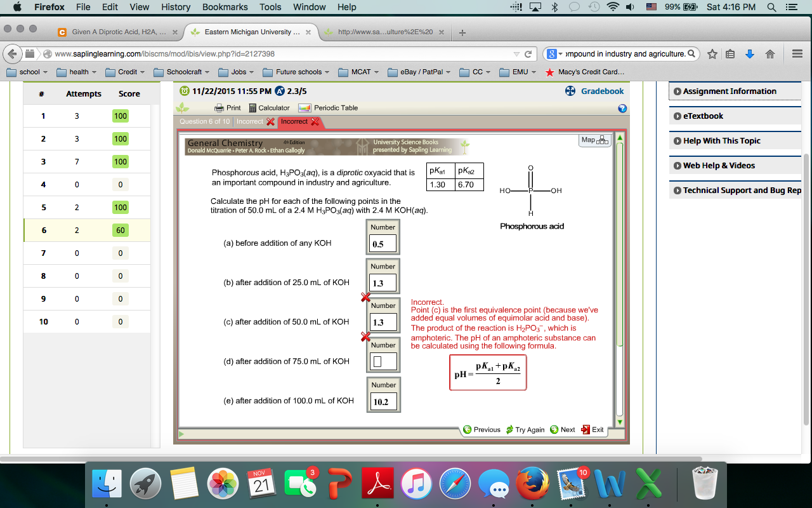Click the score 60 badge for question 6
The image size is (812, 508).
(x=121, y=231)
